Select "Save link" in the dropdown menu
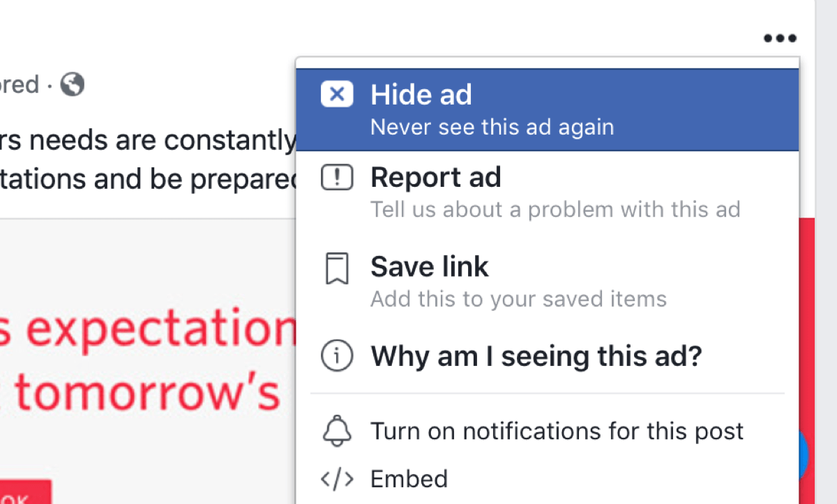This screenshot has width=837, height=504. coord(430,266)
